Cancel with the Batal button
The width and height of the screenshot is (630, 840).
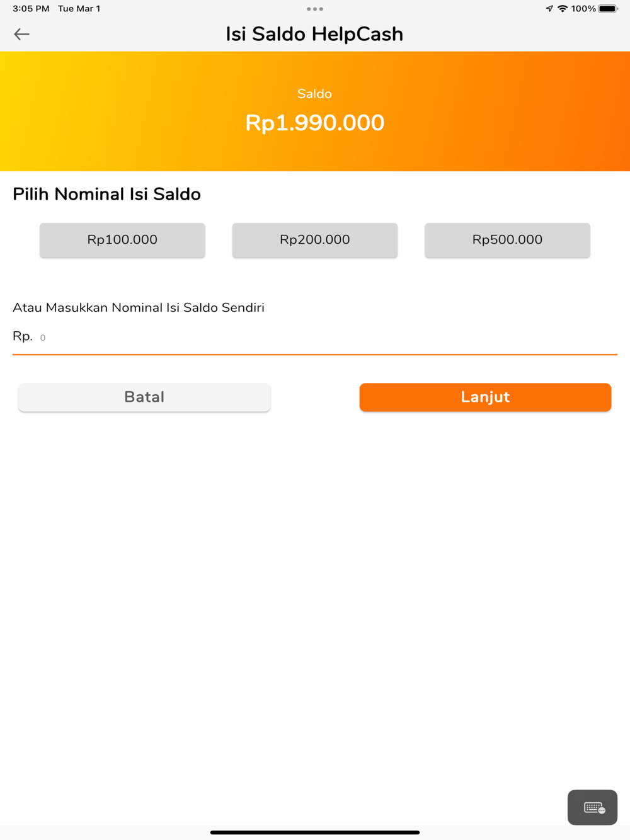coord(144,397)
